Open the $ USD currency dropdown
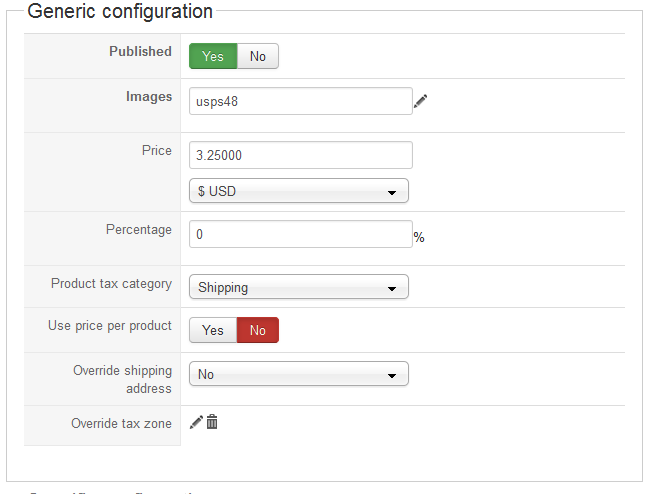This screenshot has width=658, height=494. pyautogui.click(x=298, y=191)
